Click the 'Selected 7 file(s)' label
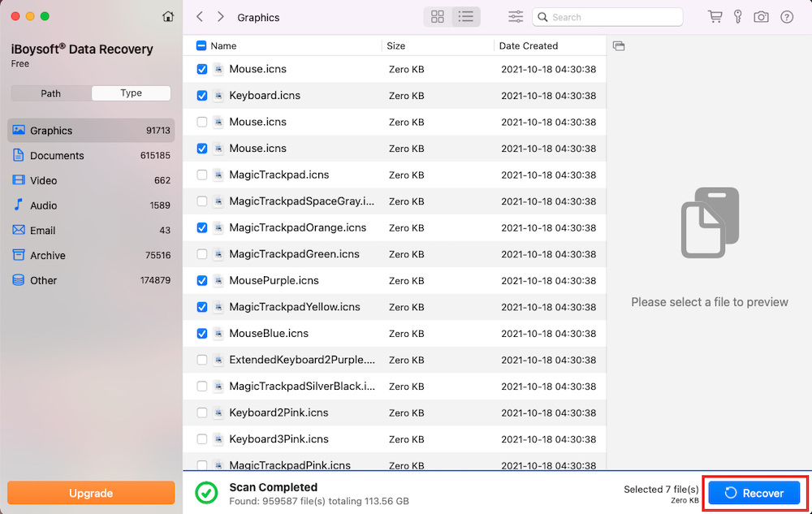812x514 pixels. [x=661, y=489]
